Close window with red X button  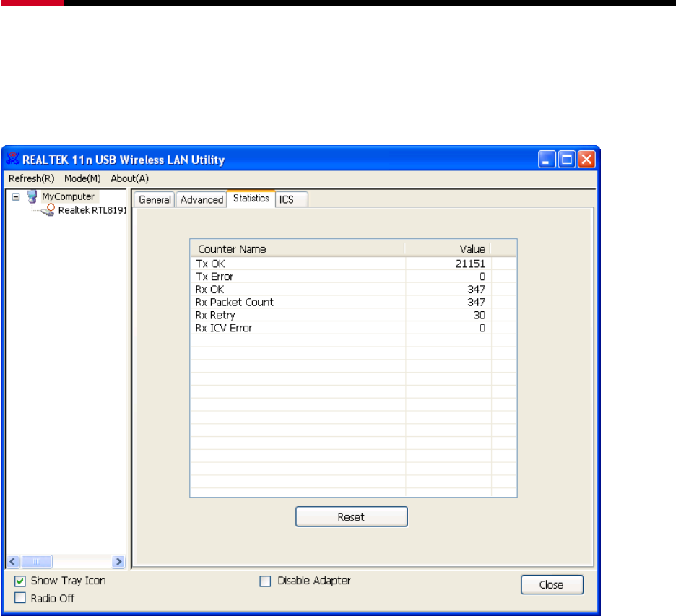(x=586, y=160)
